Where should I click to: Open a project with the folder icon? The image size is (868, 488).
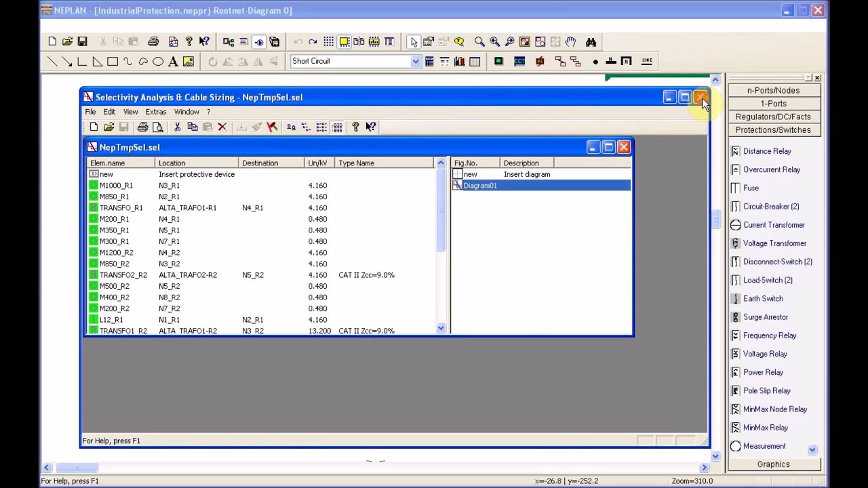[67, 42]
